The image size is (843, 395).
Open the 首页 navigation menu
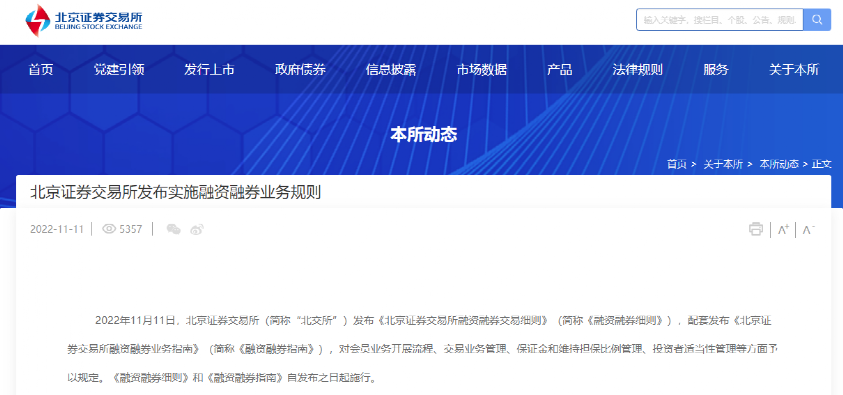click(41, 69)
